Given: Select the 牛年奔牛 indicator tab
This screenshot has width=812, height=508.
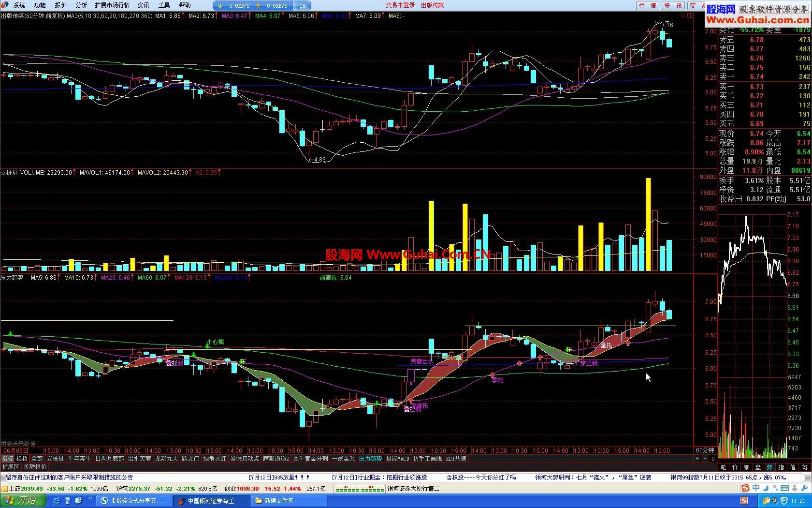Looking at the screenshot, I should coord(79,458).
